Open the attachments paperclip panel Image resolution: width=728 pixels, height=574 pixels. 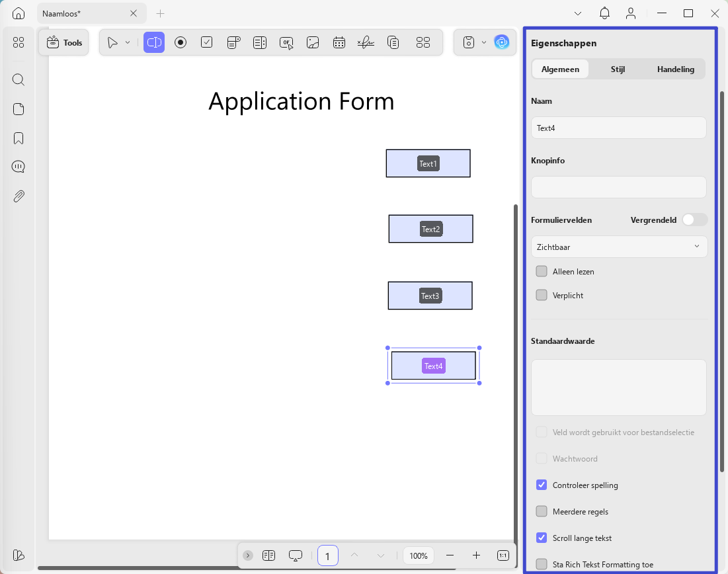tap(19, 196)
